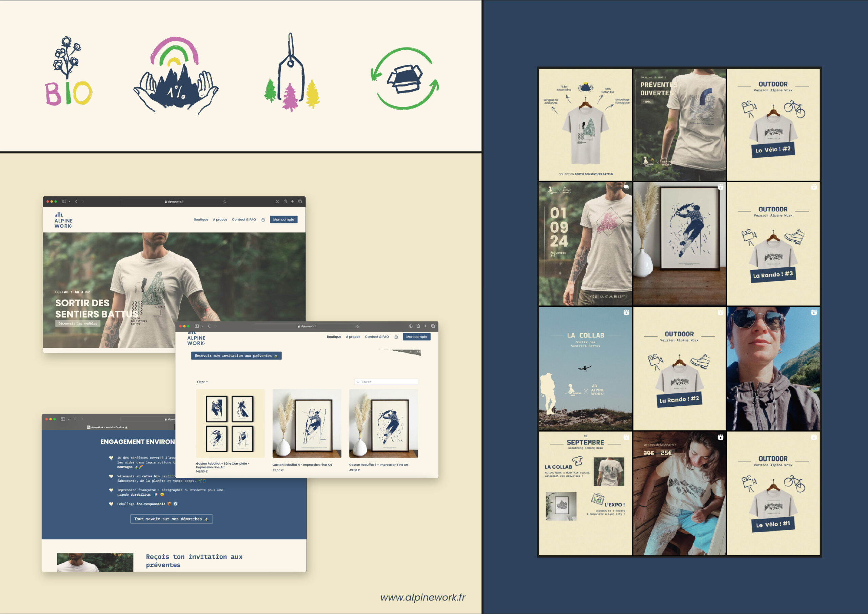Click the downloads icon in the hero browser toolbar

point(277,202)
